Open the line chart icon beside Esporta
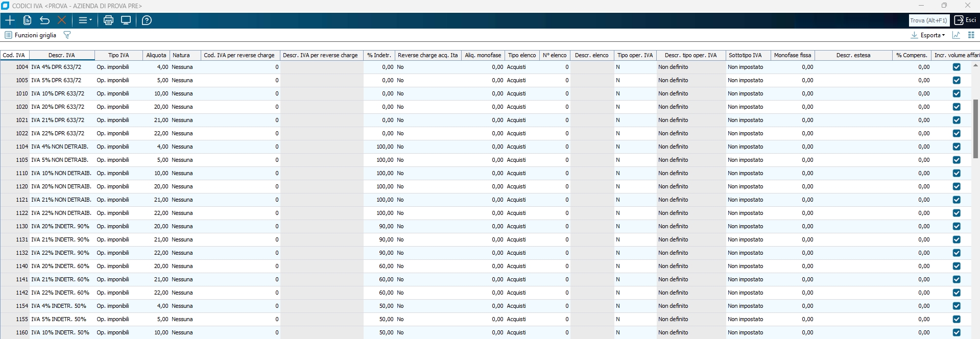 pyautogui.click(x=956, y=35)
